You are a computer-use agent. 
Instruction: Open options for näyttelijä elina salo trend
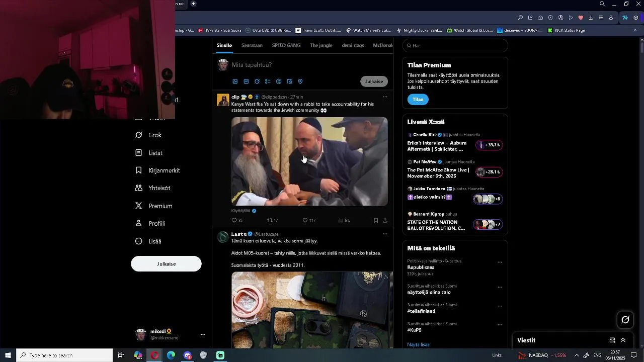[500, 288]
